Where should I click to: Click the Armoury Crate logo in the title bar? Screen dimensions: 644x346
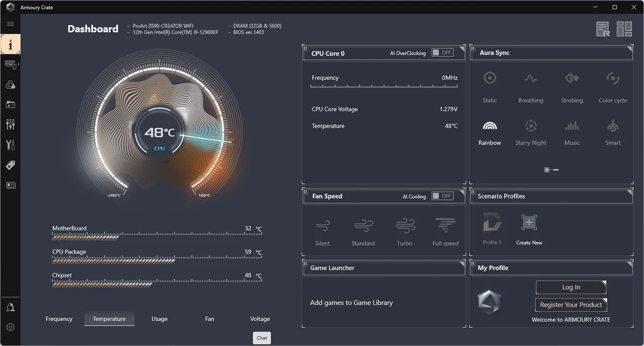pyautogui.click(x=10, y=8)
